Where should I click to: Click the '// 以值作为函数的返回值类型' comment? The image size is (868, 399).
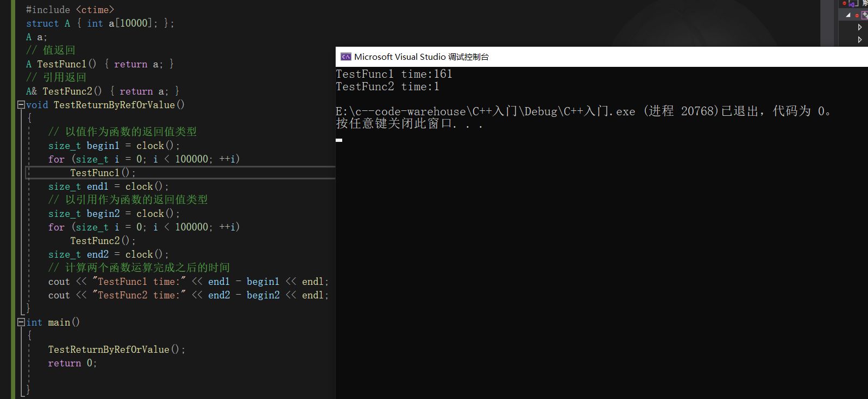tap(122, 132)
